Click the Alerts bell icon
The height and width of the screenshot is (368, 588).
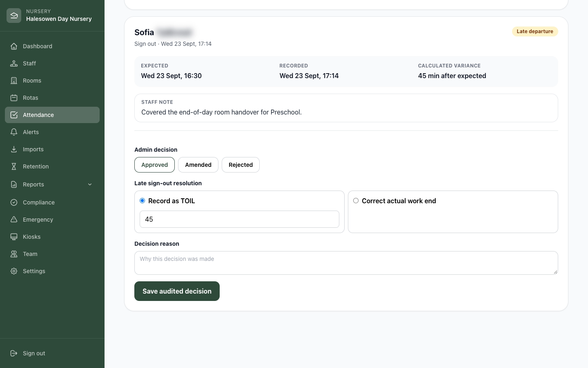(x=14, y=132)
